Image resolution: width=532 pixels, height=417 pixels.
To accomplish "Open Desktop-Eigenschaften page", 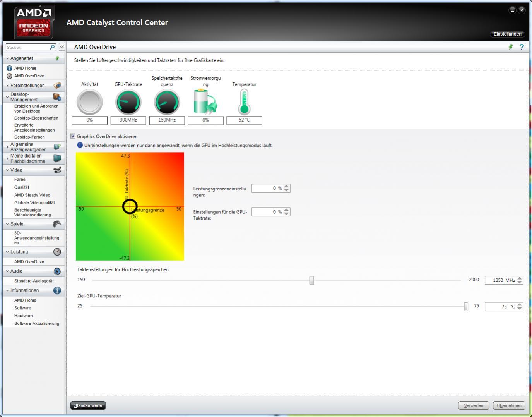I will (x=36, y=118).
